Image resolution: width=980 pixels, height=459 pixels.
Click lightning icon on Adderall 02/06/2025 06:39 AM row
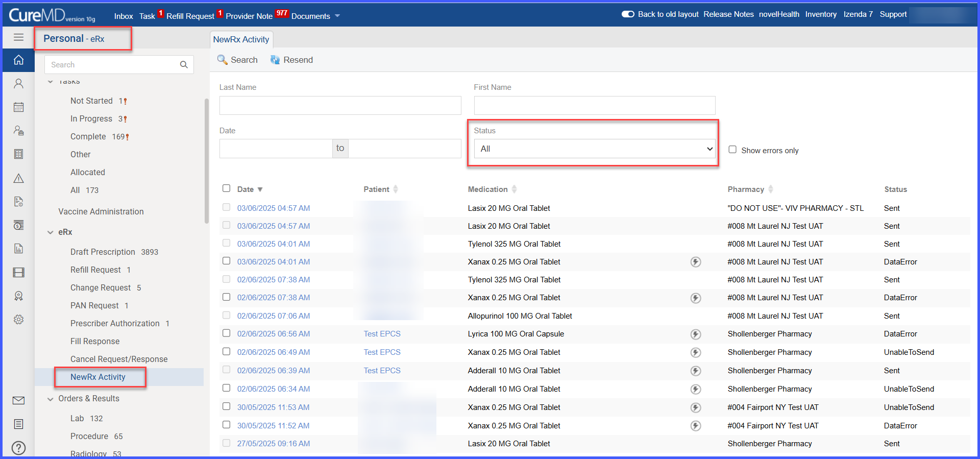pos(696,371)
